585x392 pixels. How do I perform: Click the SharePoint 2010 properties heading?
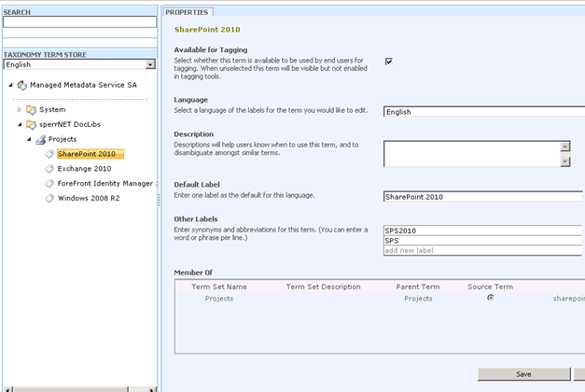coord(207,30)
